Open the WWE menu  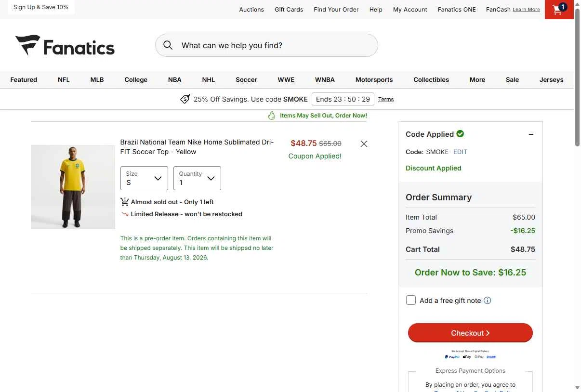(286, 80)
